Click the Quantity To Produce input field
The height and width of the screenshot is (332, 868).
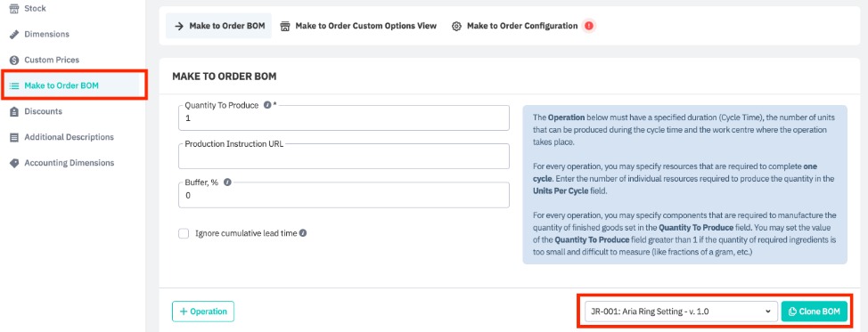pyautogui.click(x=344, y=117)
